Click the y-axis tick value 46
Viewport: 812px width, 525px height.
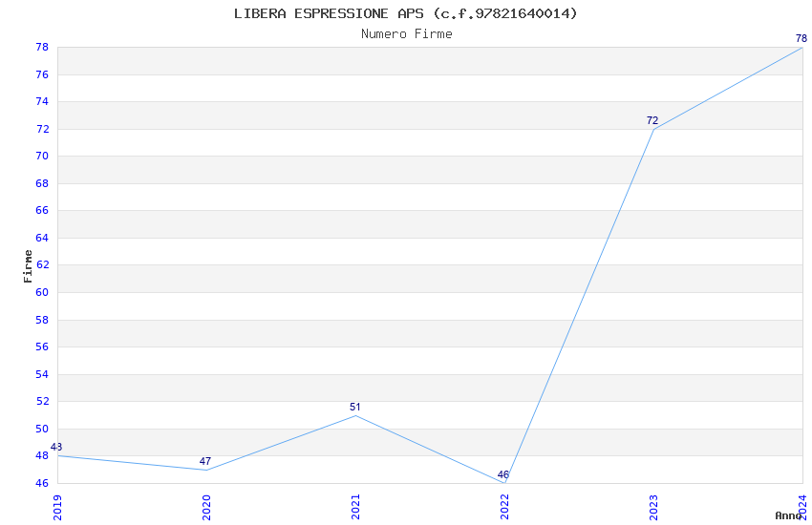click(x=42, y=483)
